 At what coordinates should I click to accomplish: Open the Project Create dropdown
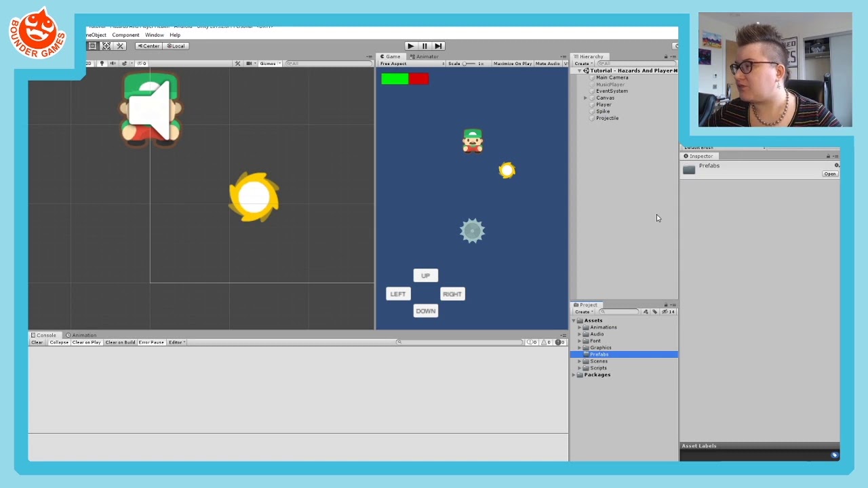(x=583, y=312)
